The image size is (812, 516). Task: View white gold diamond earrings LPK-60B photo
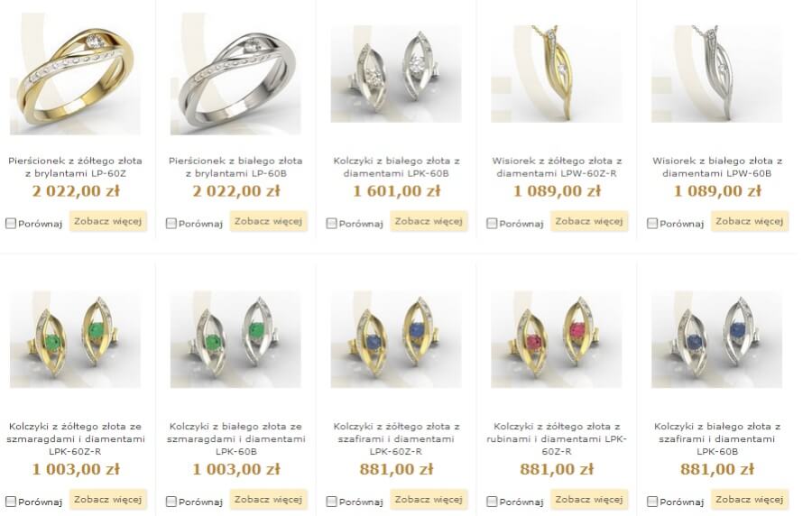pyautogui.click(x=396, y=73)
